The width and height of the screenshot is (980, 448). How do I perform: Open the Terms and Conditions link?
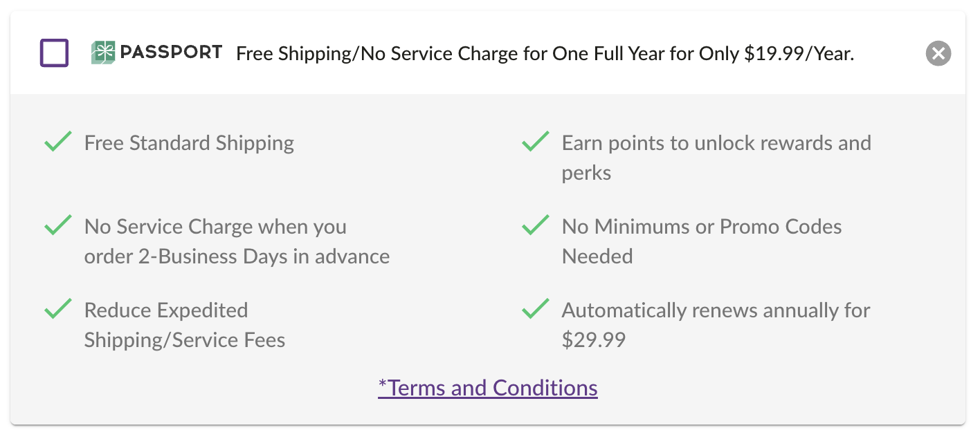pyautogui.click(x=487, y=388)
